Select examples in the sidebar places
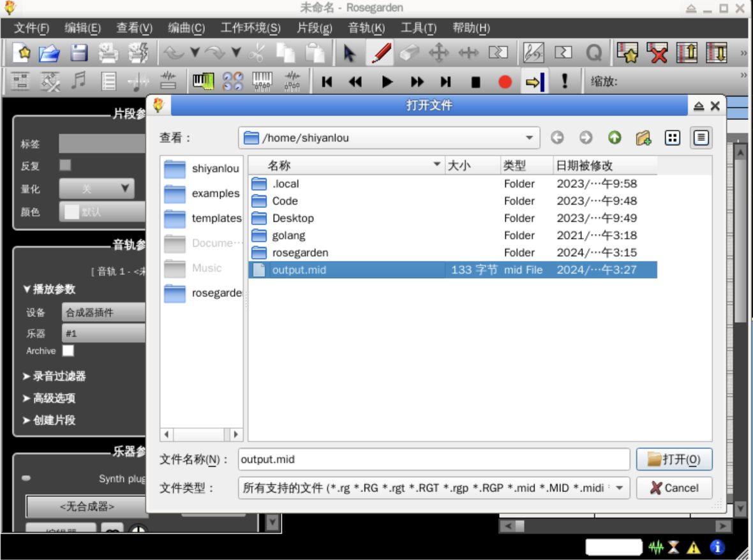The height and width of the screenshot is (560, 753). coord(202,193)
